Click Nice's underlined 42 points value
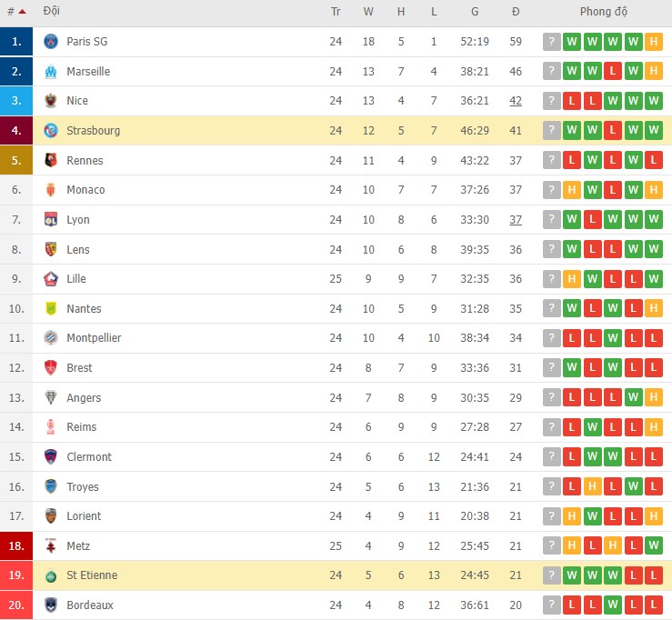672x620 pixels. 515,101
